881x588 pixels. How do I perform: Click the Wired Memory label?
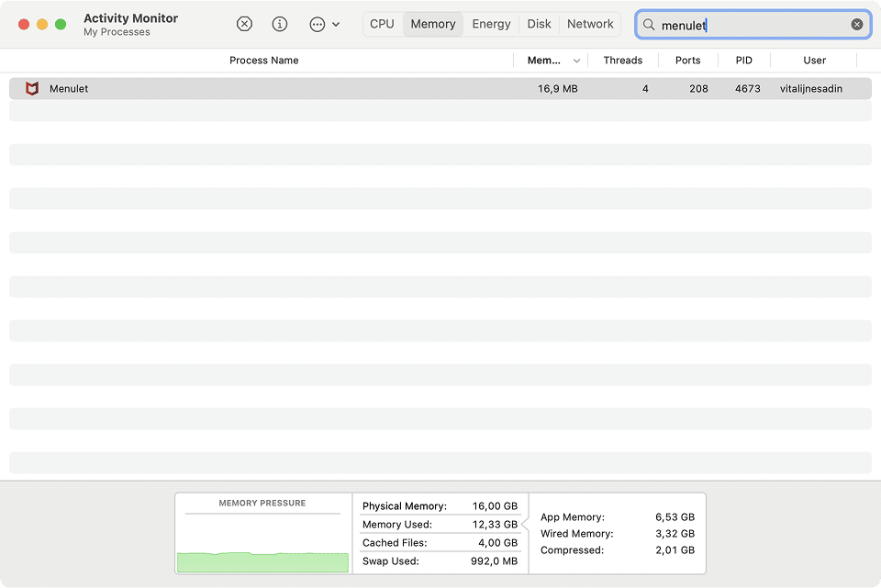coord(577,534)
